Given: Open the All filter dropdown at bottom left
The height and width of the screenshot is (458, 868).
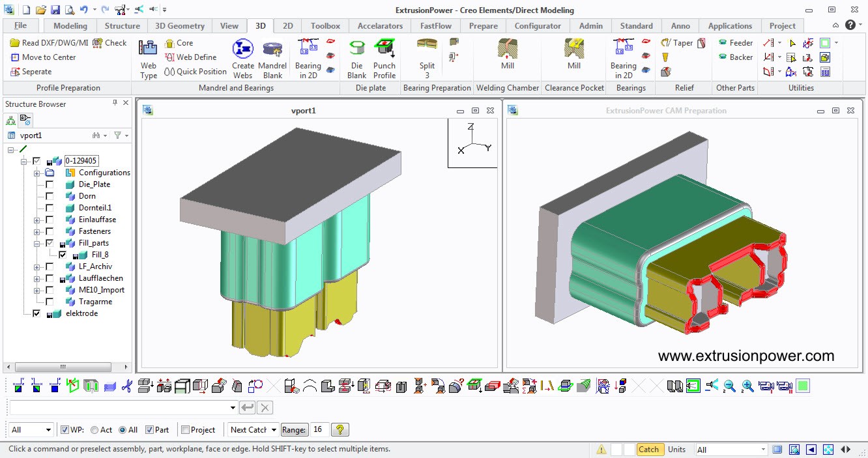Looking at the screenshot, I should click(x=31, y=430).
